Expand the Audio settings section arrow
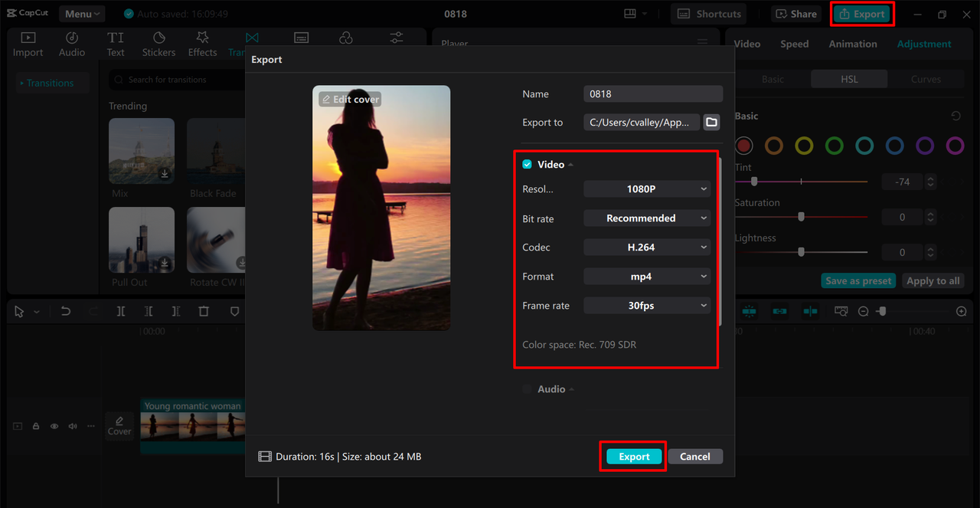980x508 pixels. click(571, 390)
